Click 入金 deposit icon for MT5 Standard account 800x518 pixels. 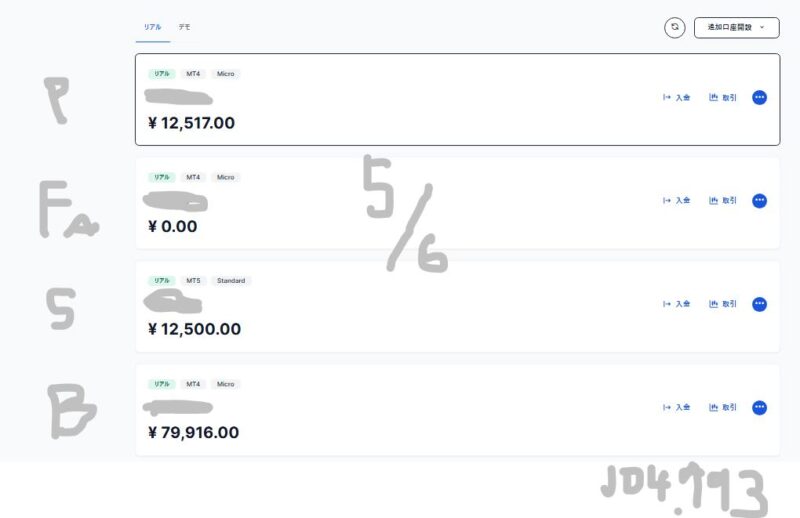[x=677, y=304]
